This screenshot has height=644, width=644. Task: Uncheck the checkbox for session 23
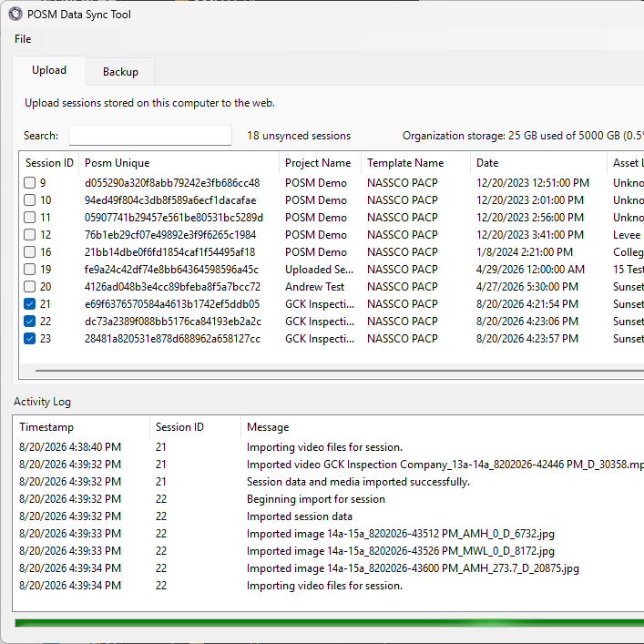point(29,339)
